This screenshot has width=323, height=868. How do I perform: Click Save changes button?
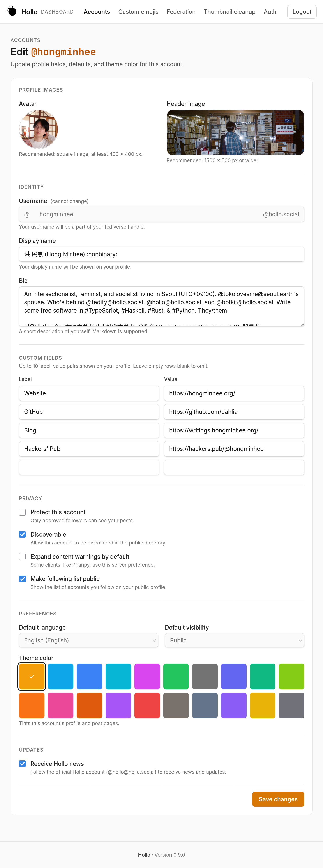click(278, 799)
